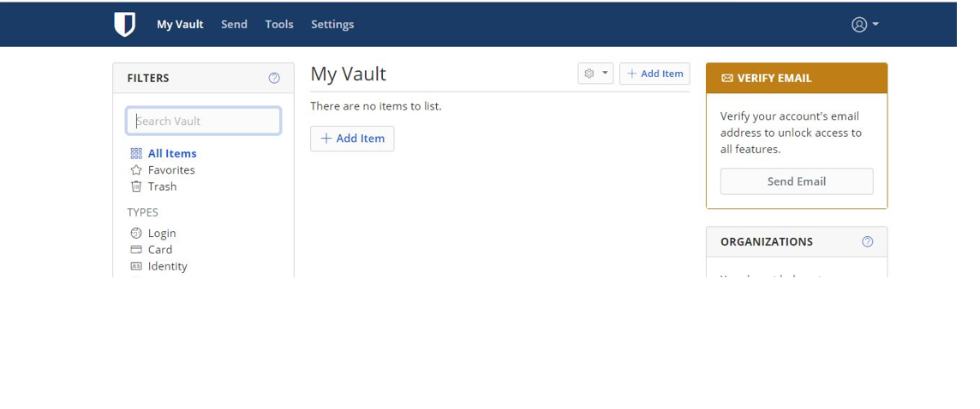The width and height of the screenshot is (980, 409).
Task: Select the Favorites filter
Action: pyautogui.click(x=163, y=169)
